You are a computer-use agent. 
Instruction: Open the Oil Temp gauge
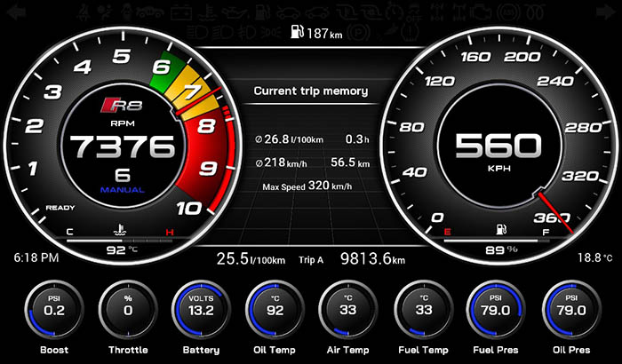275,310
